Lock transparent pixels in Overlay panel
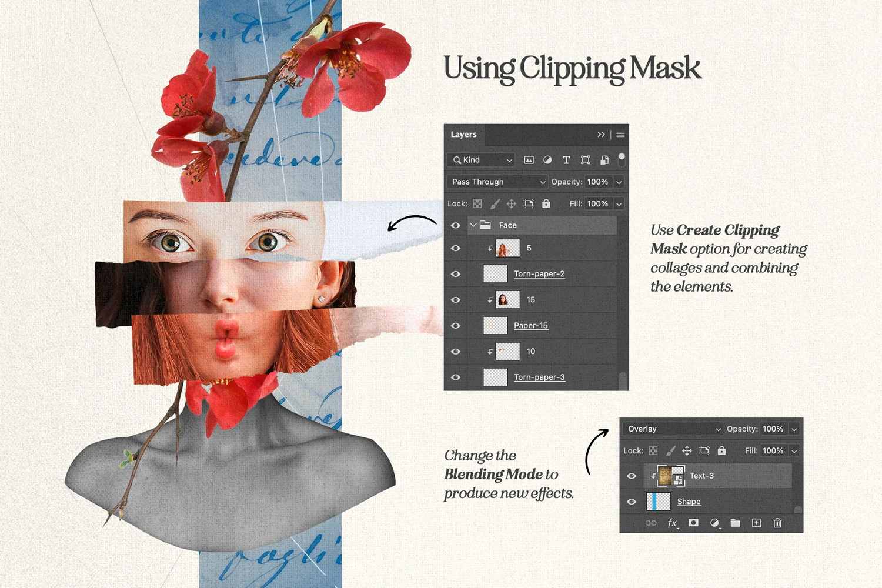882x588 pixels. click(x=653, y=450)
